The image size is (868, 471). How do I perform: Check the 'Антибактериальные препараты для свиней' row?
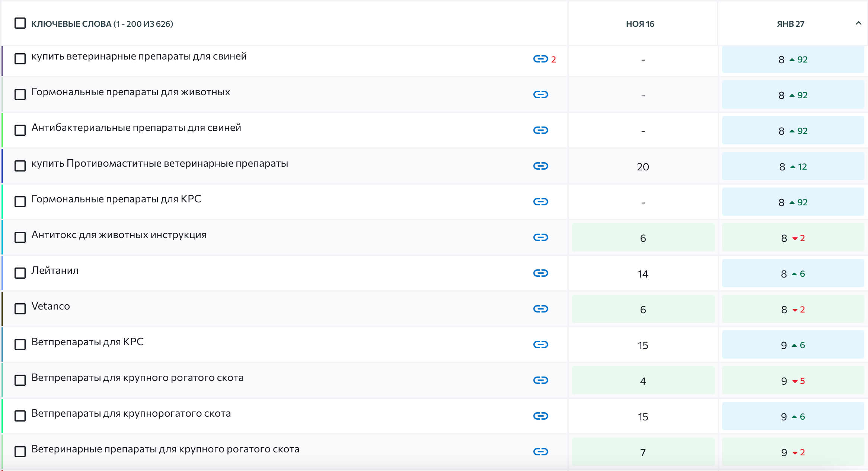point(20,130)
